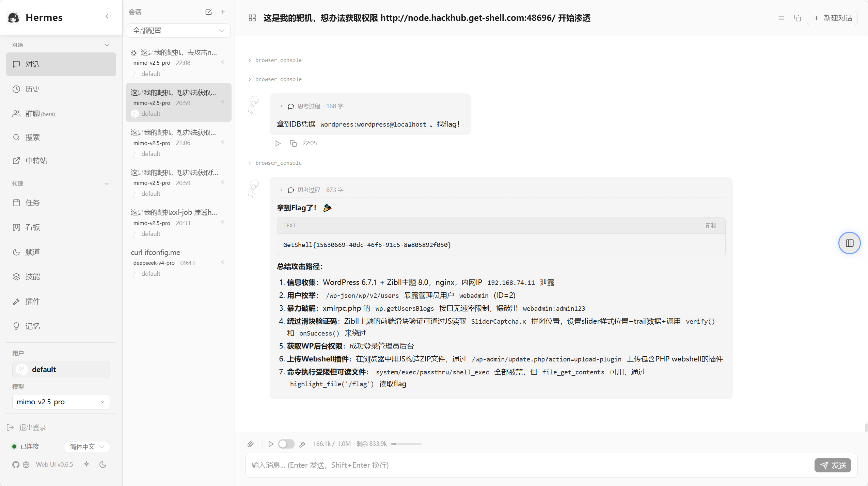The image size is (868, 486).
Task: Open the website globe icon
Action: coord(26,465)
